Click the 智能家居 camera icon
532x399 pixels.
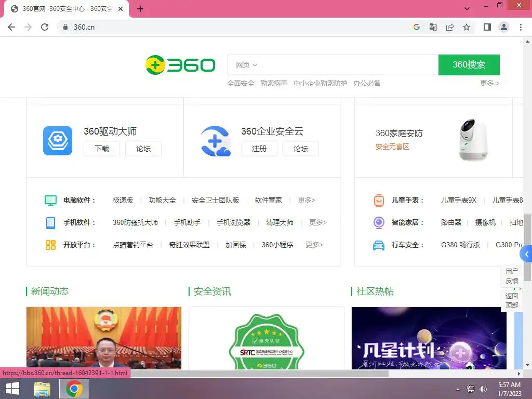point(379,222)
